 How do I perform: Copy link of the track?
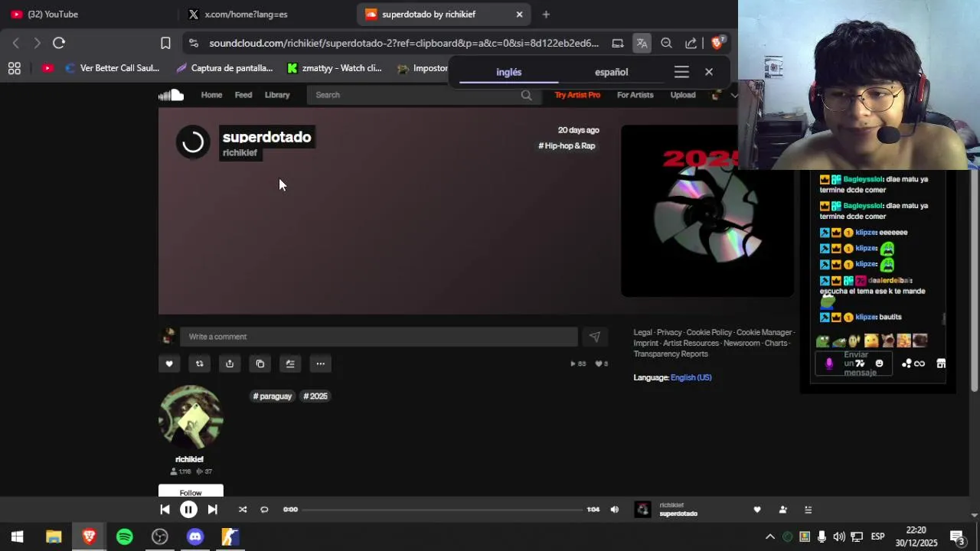pyautogui.click(x=260, y=364)
